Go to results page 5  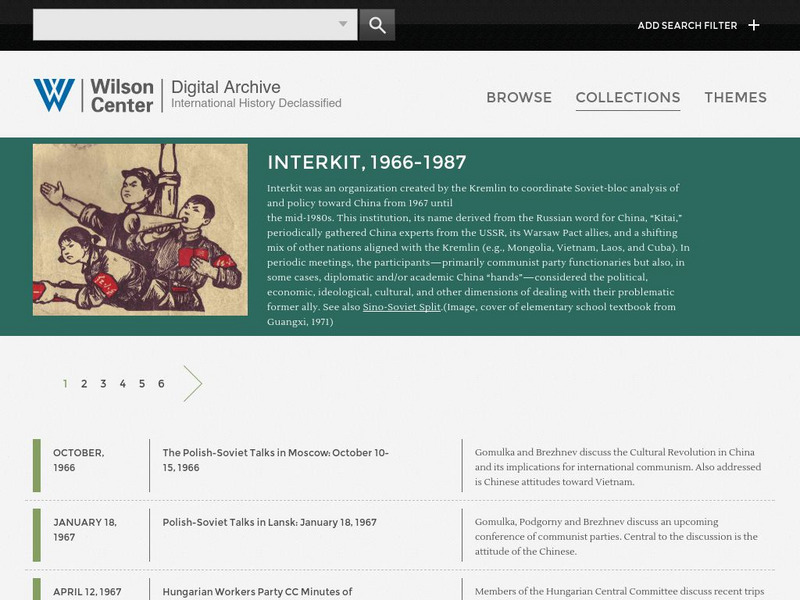pyautogui.click(x=142, y=384)
